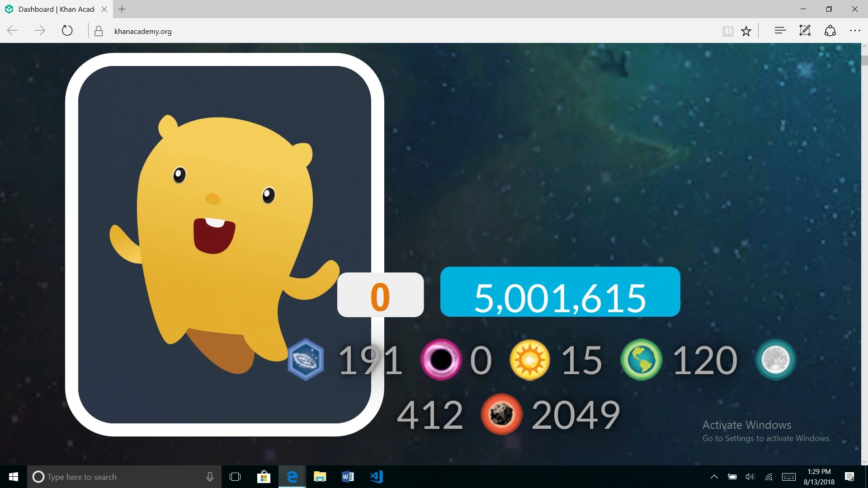
Task: Click the Sun badge icon
Action: click(529, 360)
